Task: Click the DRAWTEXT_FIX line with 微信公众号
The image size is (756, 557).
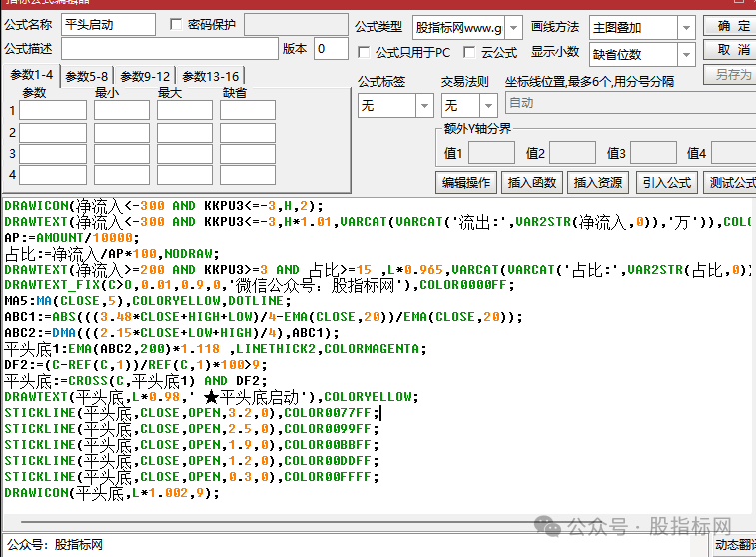Action: [x=260, y=285]
